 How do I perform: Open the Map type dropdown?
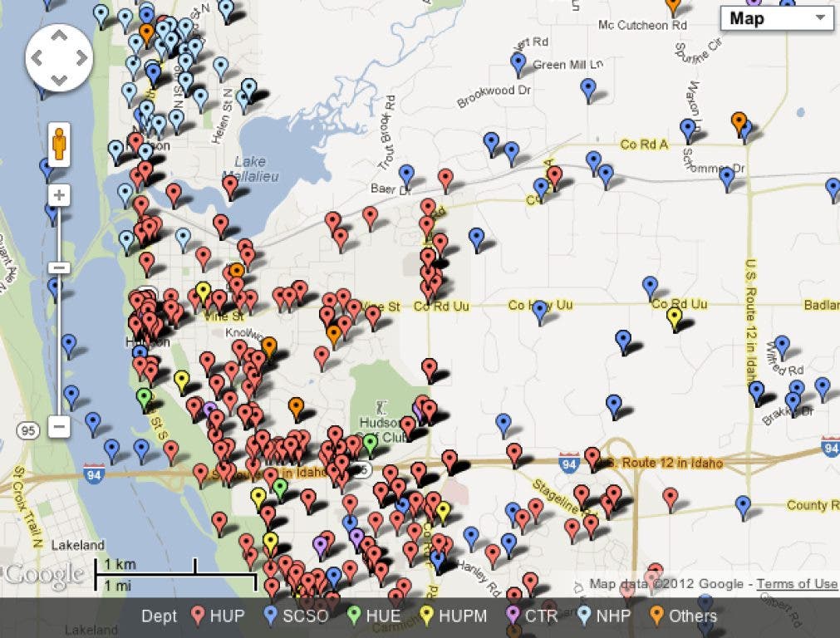coord(776,19)
